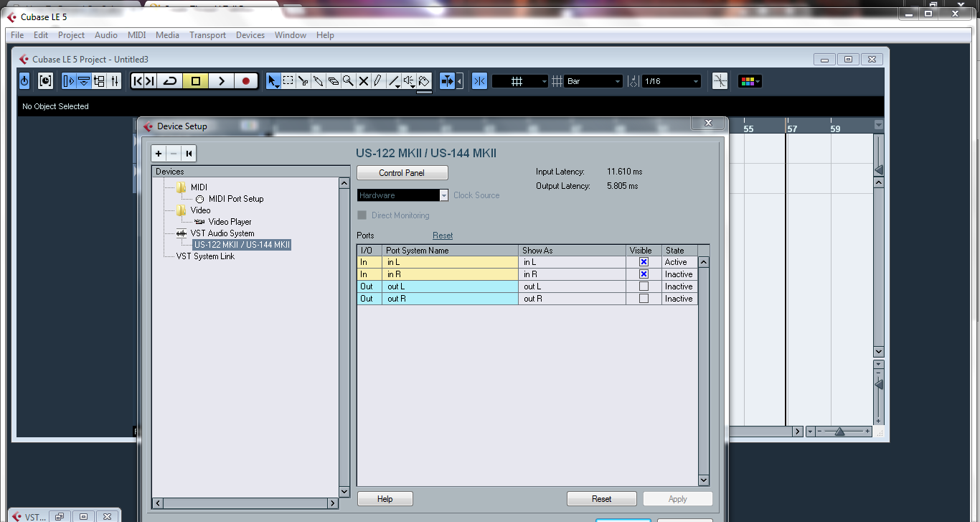Open the snap type grid dropdown
980x522 pixels.
pos(520,82)
